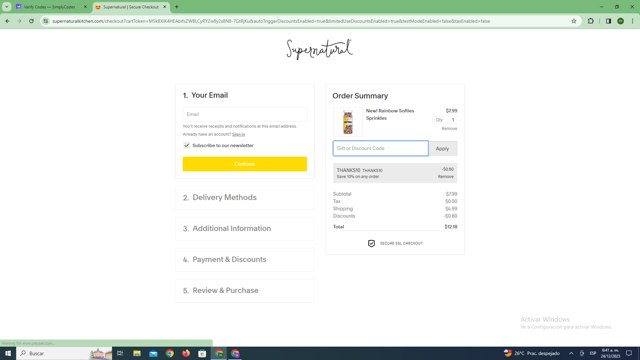Viewport: 640px width, 360px height.
Task: Open the taskbar clock and date
Action: pyautogui.click(x=610, y=353)
